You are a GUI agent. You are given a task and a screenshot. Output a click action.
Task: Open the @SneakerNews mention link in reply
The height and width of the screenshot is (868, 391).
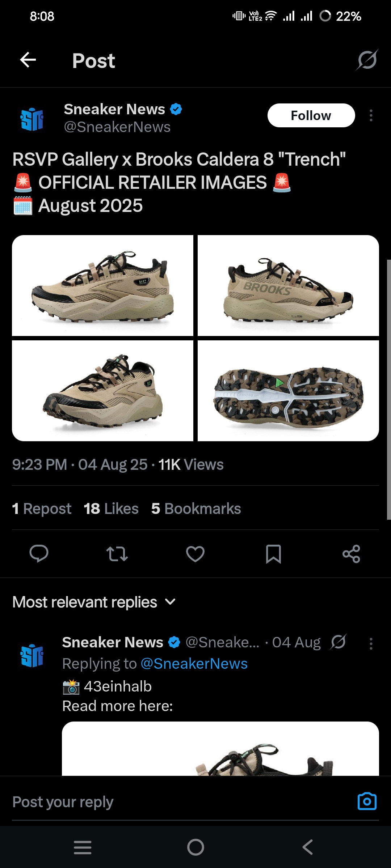tap(194, 664)
